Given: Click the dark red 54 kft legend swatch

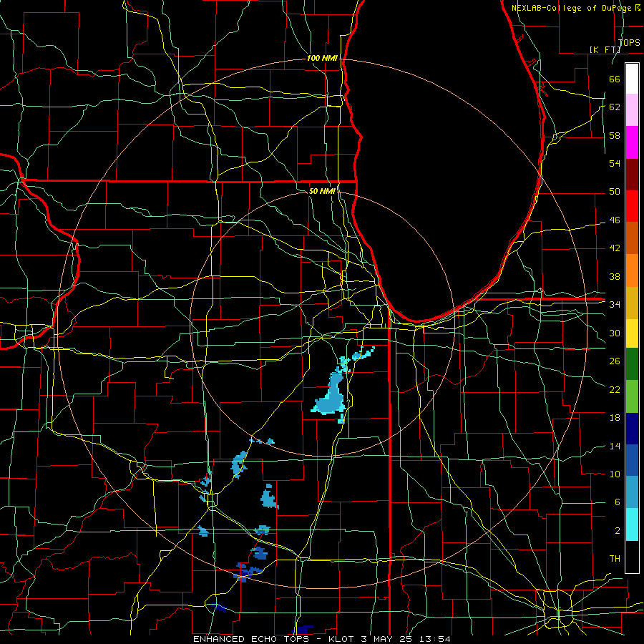Looking at the screenshot, I should coord(632,174).
